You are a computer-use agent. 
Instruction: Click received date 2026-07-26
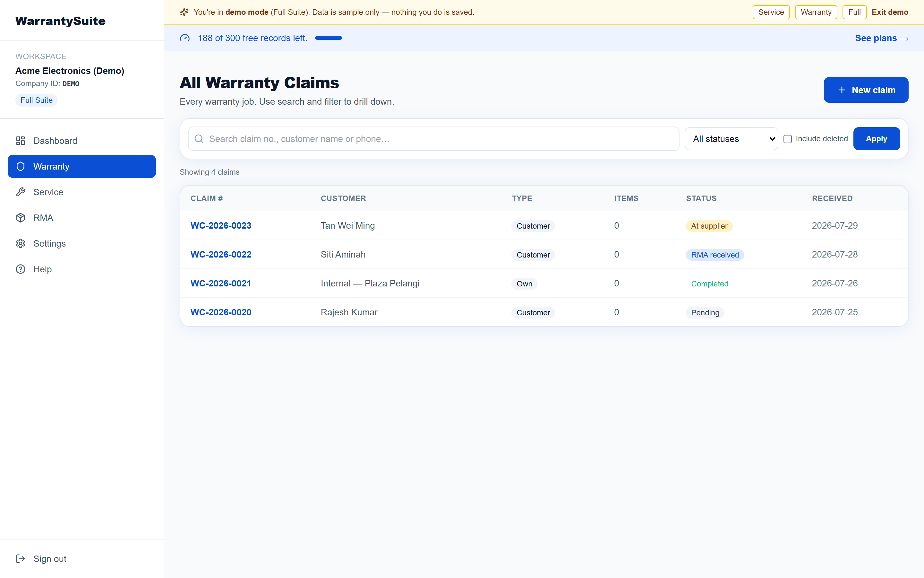[x=835, y=283]
